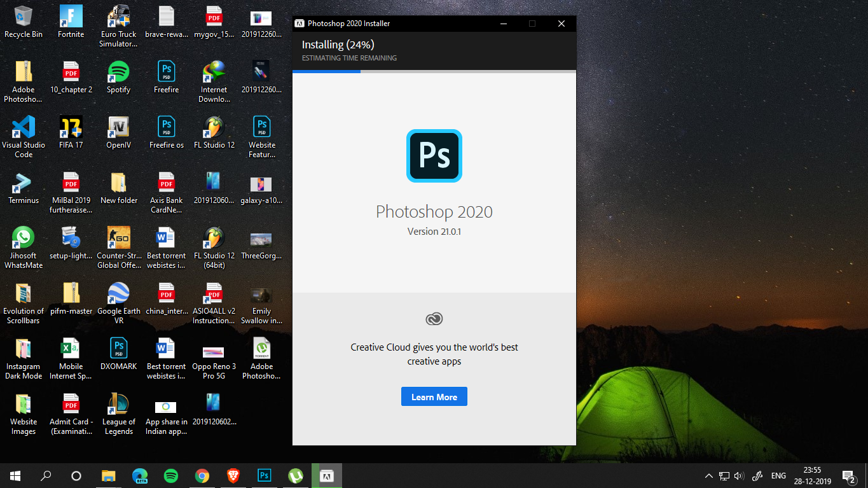Select the Admit Card PDF file
The height and width of the screenshot is (488, 868).
[71, 414]
